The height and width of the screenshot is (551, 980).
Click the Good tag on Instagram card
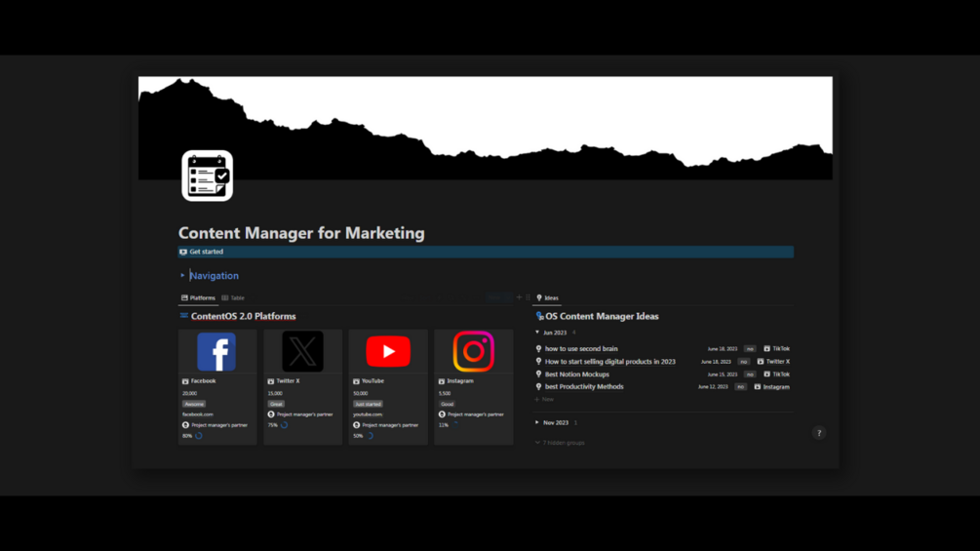click(447, 404)
